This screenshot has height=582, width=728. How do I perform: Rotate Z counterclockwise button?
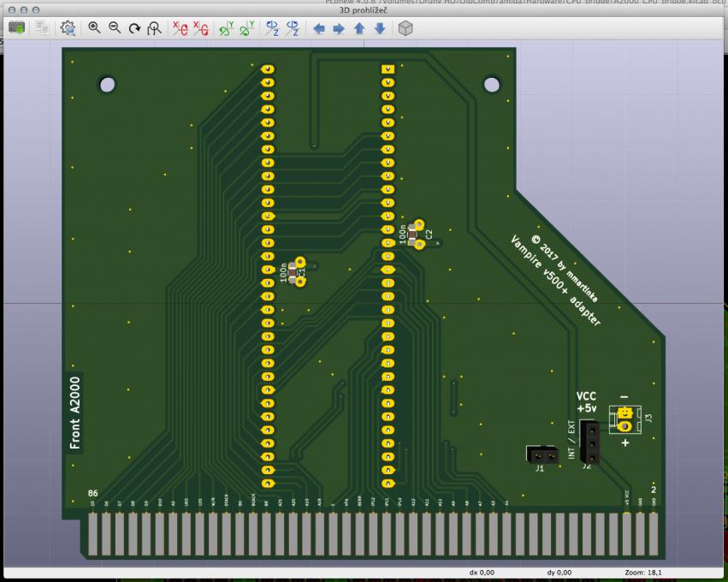point(293,28)
